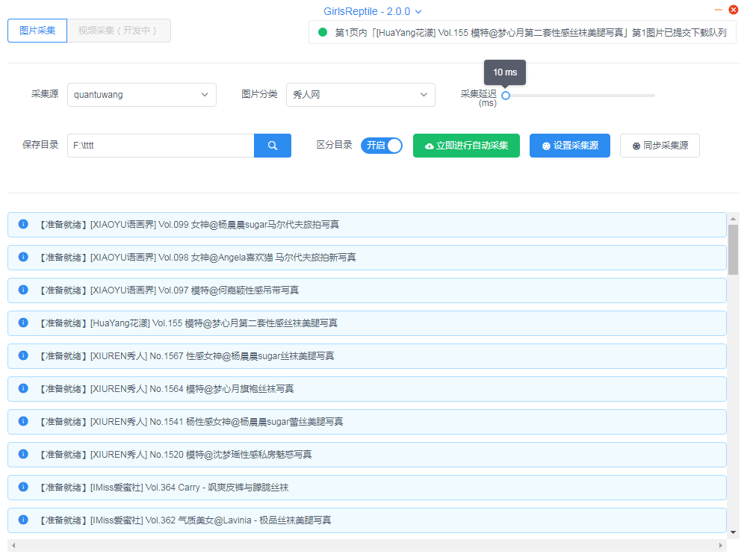Click info icon of XIUREN No.1520 row
Viewport: 747px width, 560px height.
click(x=23, y=454)
